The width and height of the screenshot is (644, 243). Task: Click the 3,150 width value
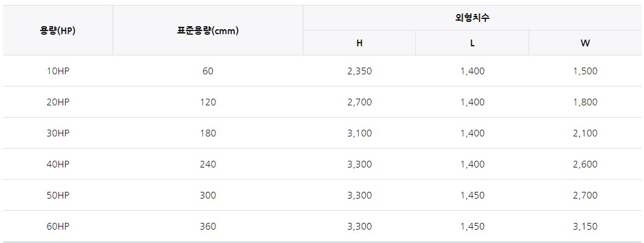tap(585, 226)
